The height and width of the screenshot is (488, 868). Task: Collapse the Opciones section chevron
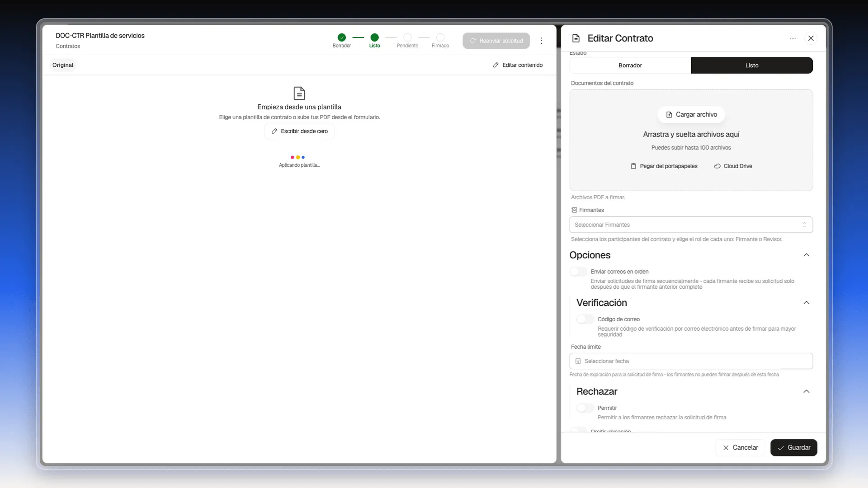click(x=806, y=255)
